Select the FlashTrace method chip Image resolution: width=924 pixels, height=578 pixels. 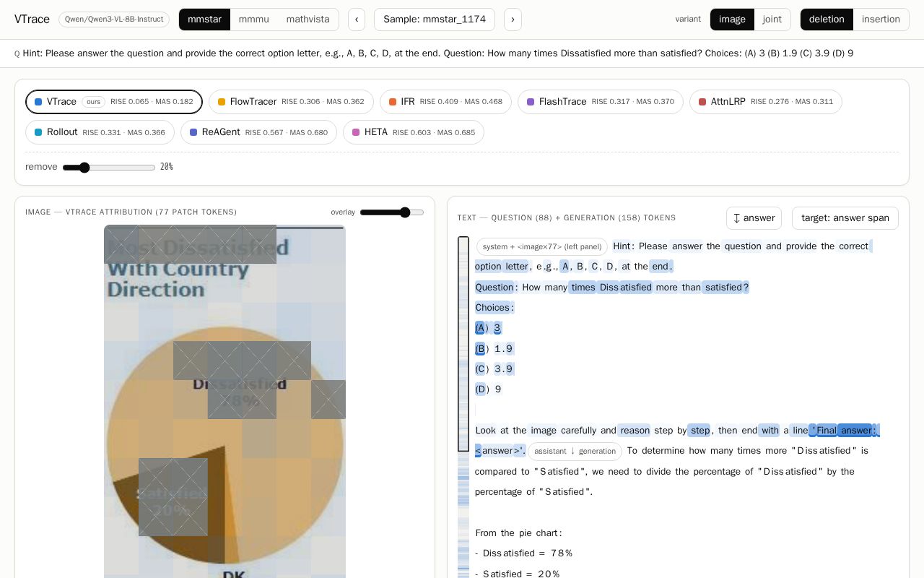click(601, 102)
